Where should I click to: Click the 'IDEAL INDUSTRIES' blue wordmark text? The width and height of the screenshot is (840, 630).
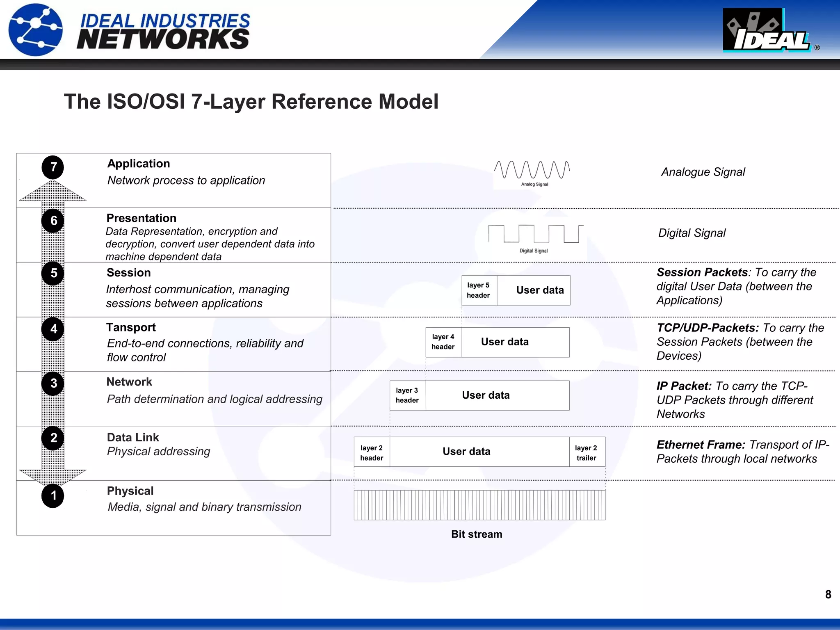tap(165, 21)
